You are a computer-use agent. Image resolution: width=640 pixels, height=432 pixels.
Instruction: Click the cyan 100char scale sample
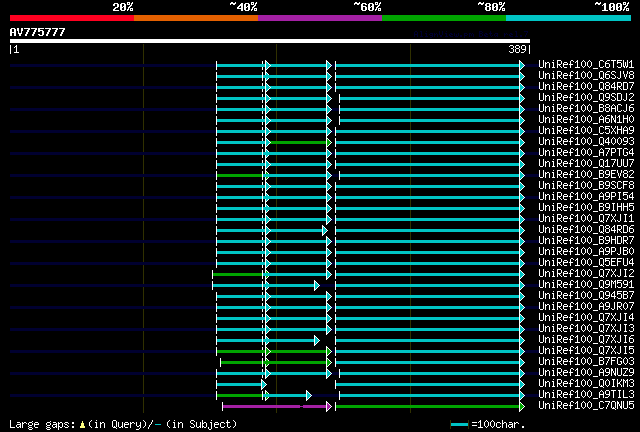coord(459,425)
